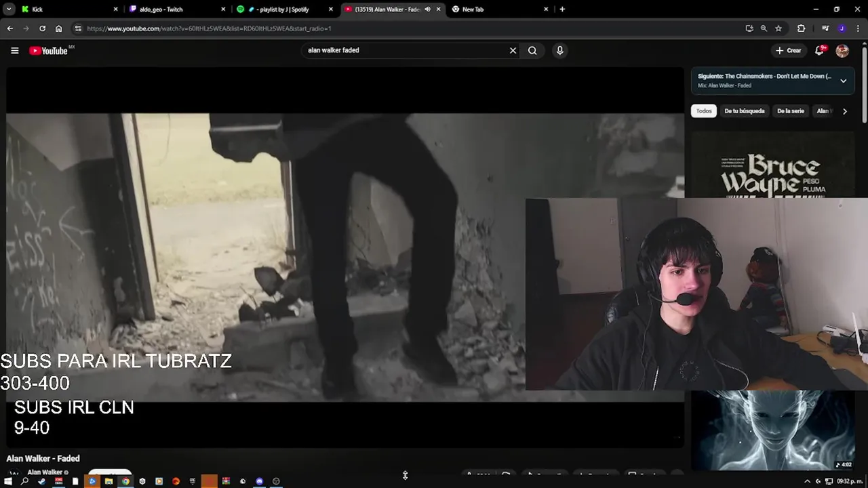Open Discord from the taskbar
Viewport: 868px width, 488px height.
click(x=259, y=481)
